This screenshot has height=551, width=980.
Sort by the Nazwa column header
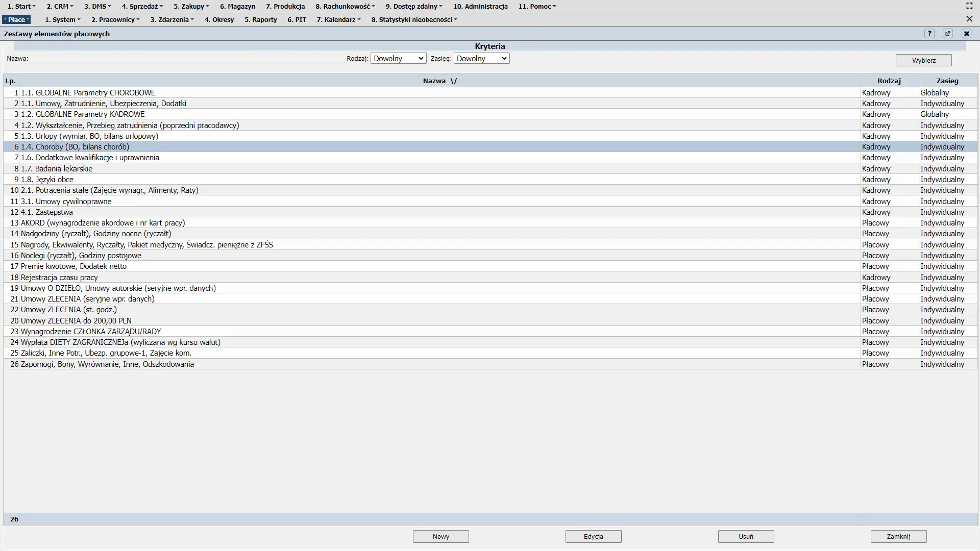pyautogui.click(x=439, y=81)
